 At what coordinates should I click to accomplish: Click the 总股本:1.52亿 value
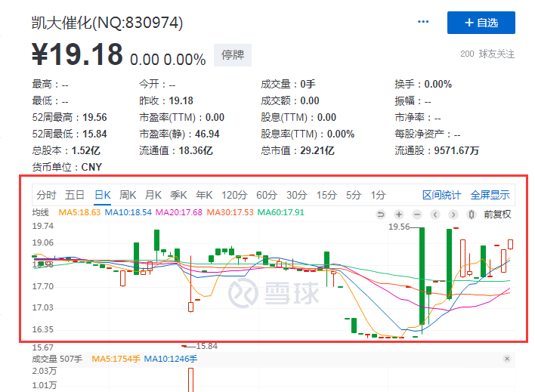tap(66, 150)
